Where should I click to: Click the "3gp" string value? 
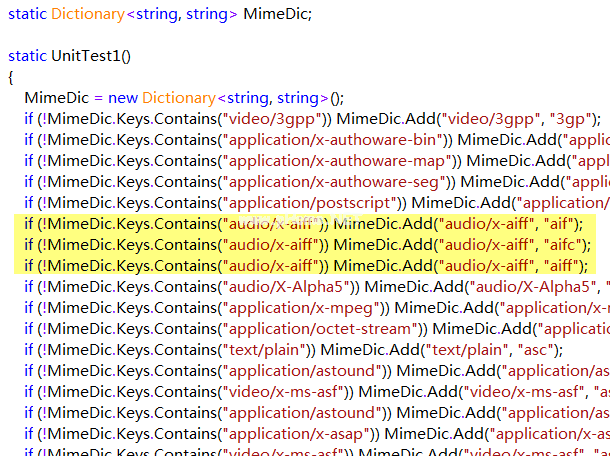point(572,119)
